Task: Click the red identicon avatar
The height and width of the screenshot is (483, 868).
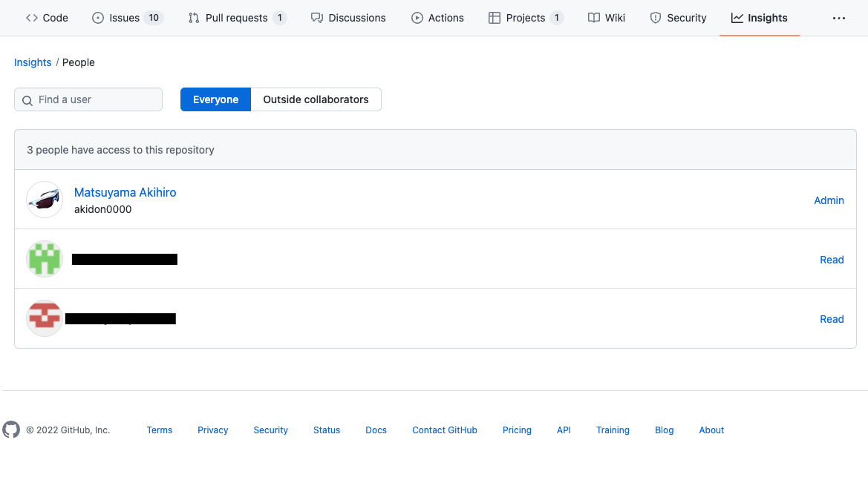Action: pyautogui.click(x=45, y=318)
